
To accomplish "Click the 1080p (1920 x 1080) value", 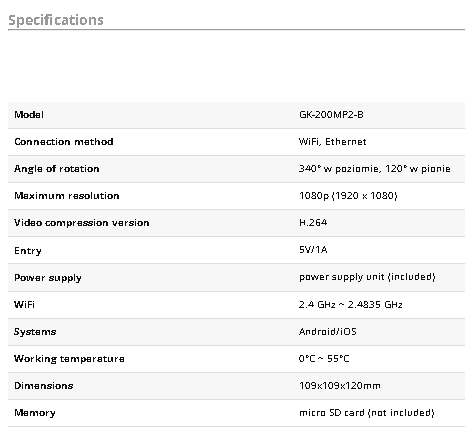I will (x=348, y=196).
